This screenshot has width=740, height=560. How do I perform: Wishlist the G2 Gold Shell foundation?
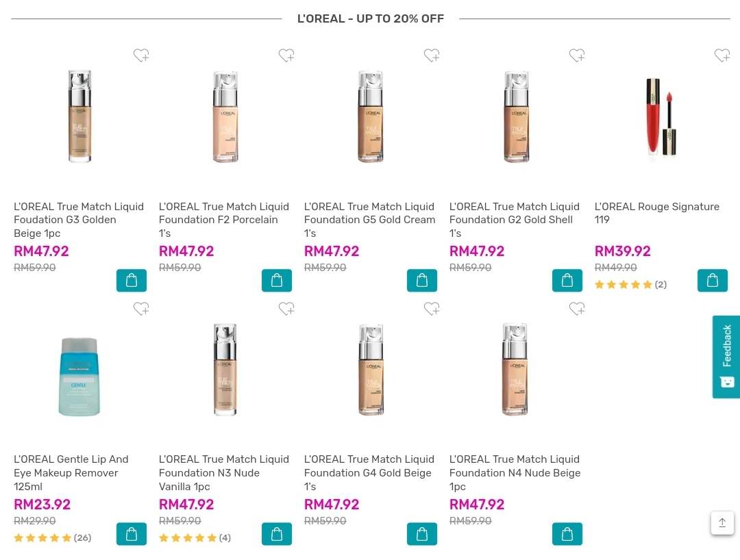tap(577, 55)
